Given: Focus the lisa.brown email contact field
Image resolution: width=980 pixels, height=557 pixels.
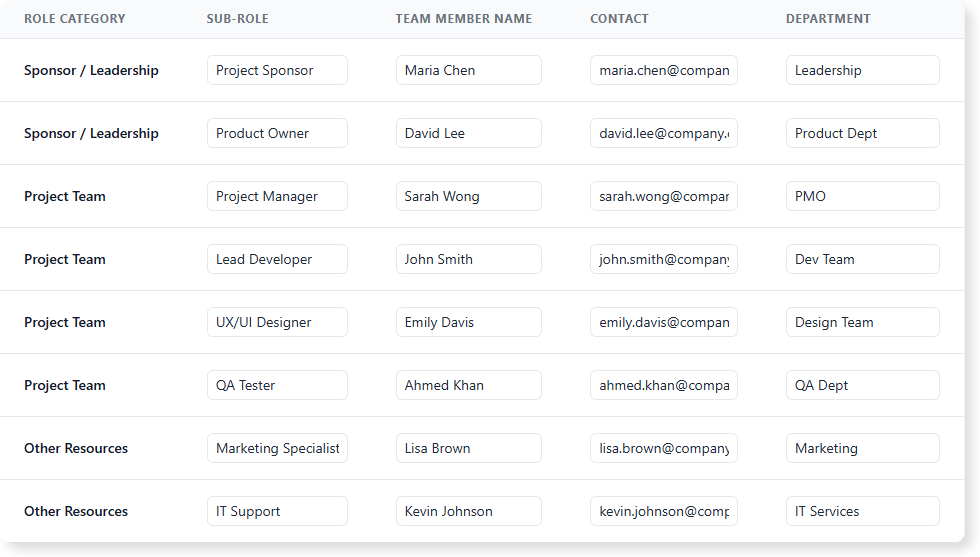Looking at the screenshot, I should click(663, 448).
